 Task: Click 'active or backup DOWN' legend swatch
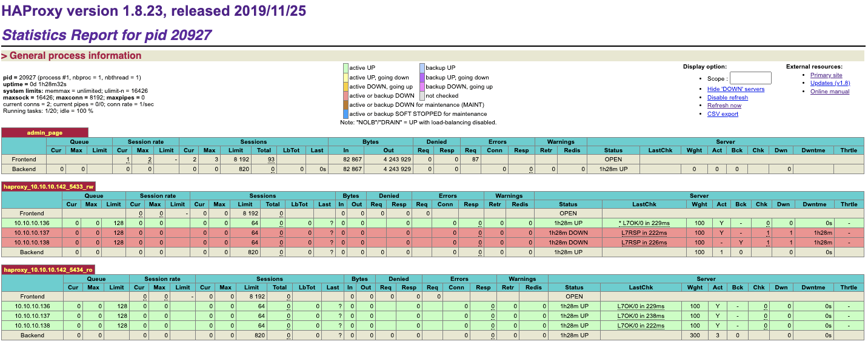click(x=346, y=95)
